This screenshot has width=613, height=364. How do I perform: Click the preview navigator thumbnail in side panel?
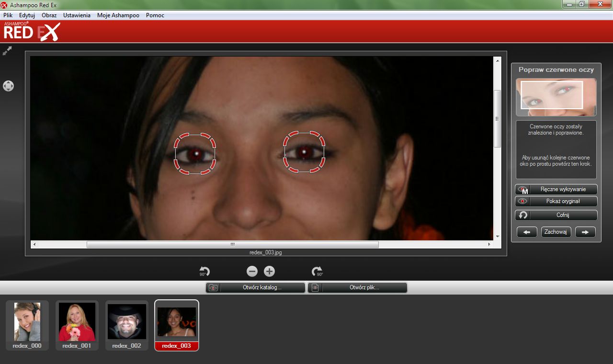click(x=556, y=97)
